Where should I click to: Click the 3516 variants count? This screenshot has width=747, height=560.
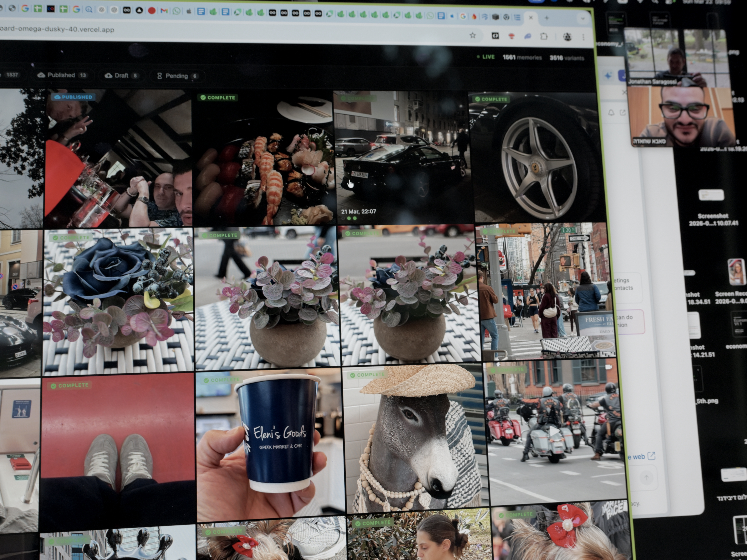(567, 58)
